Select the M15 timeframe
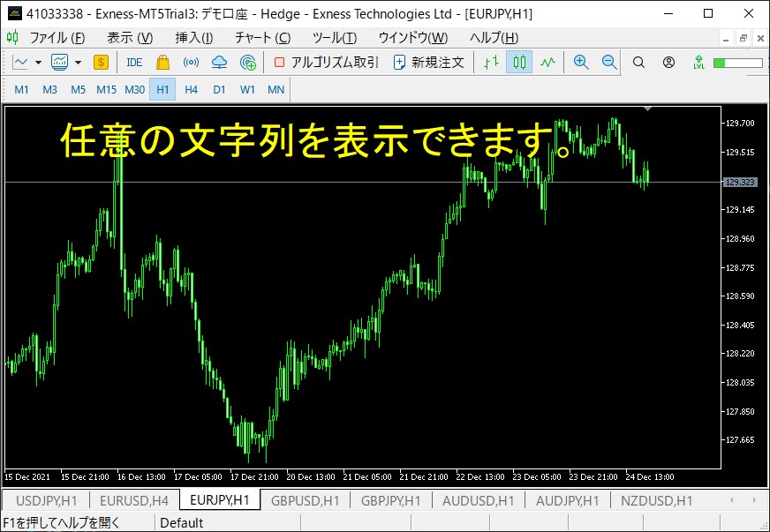 (x=106, y=90)
